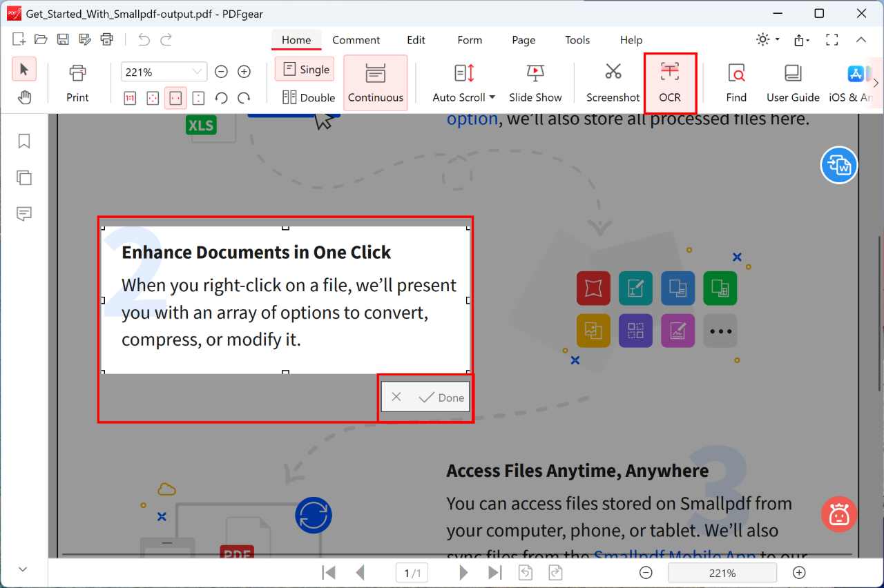Toggle the Fit Width view icon
The height and width of the screenshot is (588, 884).
click(x=175, y=98)
